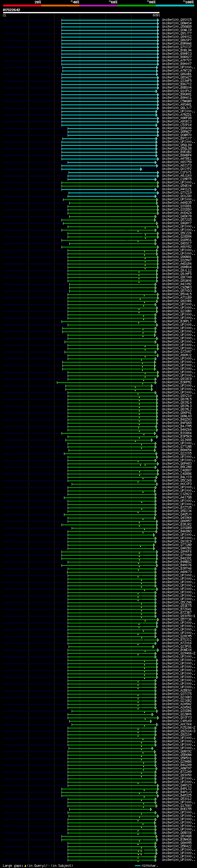The width and height of the screenshot is (197, 868).
Task: Open hit UniRef100_A7NZD1
Action: coord(177,115)
